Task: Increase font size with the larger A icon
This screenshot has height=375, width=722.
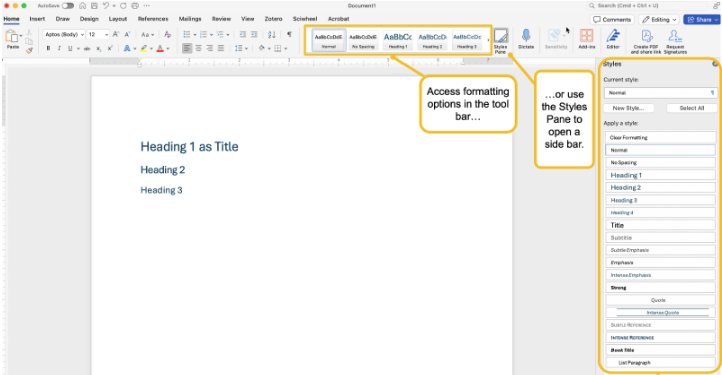Action: (116, 35)
